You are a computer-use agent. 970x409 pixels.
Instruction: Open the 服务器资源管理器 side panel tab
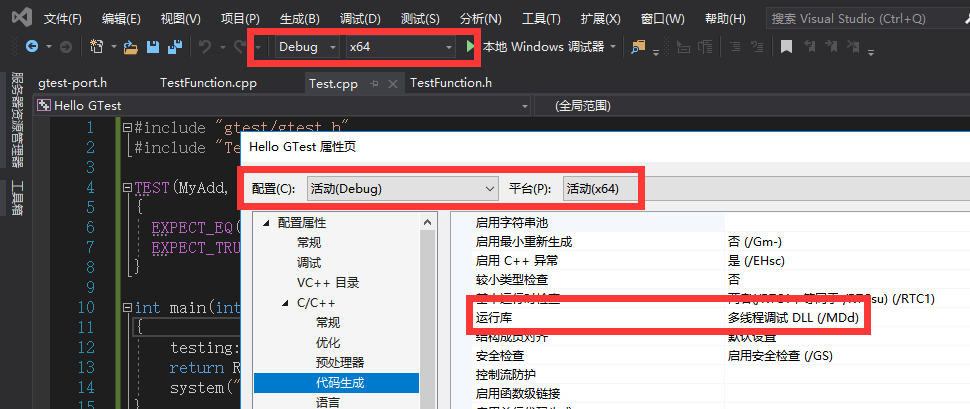[17, 119]
